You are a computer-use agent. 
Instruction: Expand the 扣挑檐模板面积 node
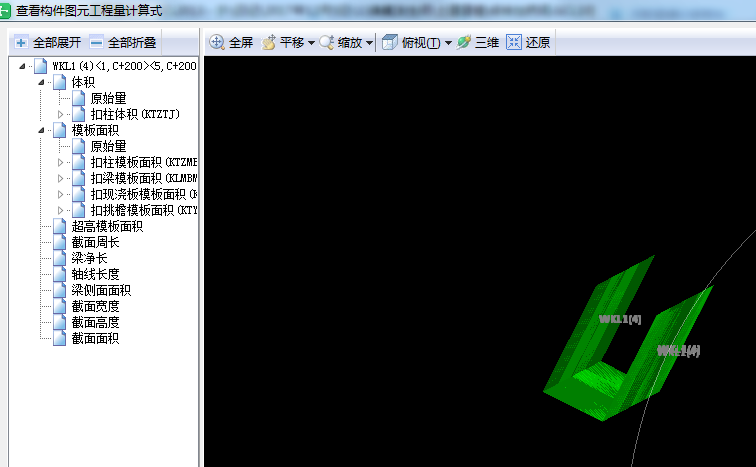60,210
